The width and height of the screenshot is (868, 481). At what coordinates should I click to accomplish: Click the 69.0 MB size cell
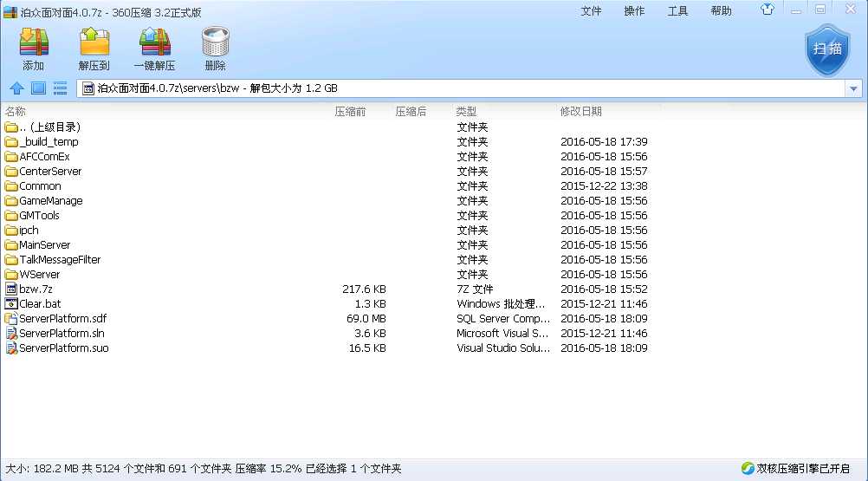[366, 318]
